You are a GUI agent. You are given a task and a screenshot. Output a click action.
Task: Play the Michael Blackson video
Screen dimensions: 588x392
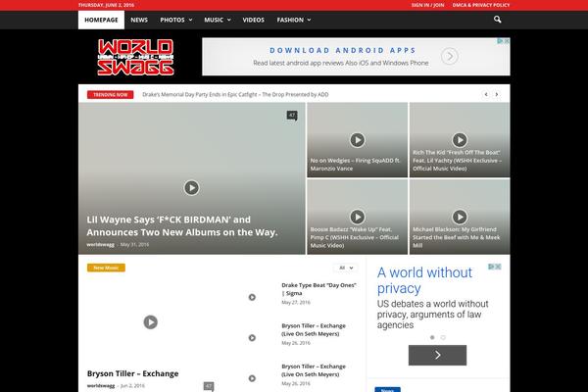point(460,217)
